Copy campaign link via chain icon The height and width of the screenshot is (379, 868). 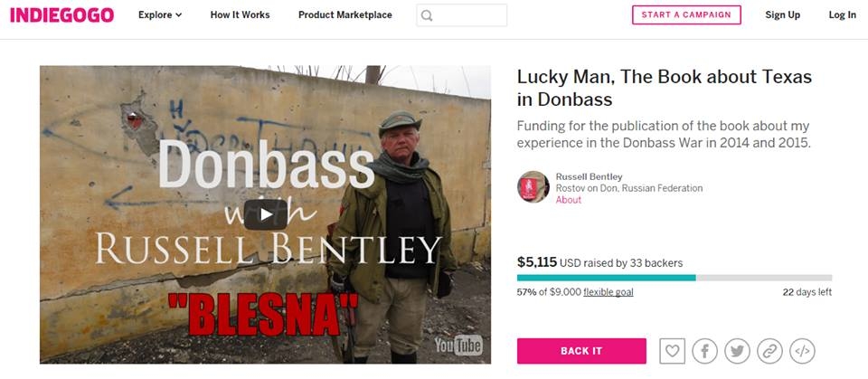(x=769, y=351)
